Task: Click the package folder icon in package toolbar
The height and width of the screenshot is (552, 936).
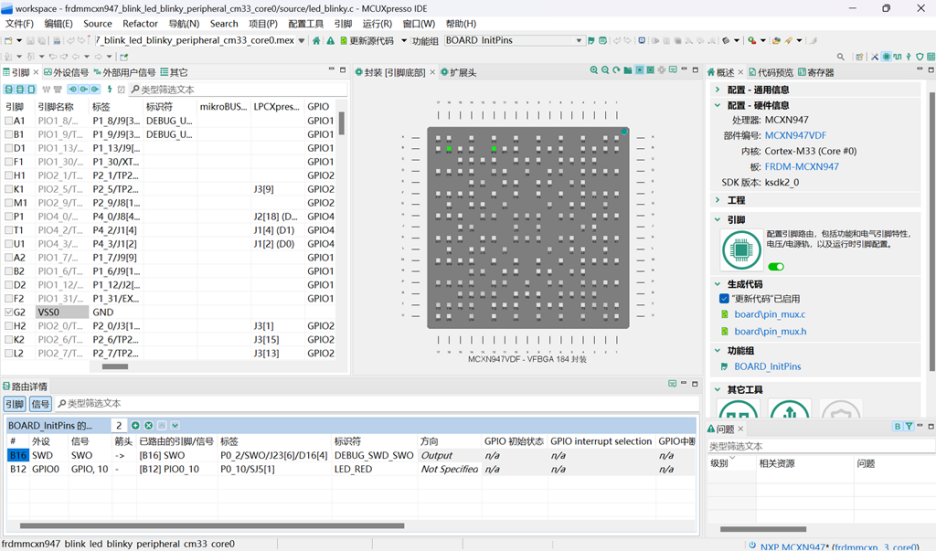Action: 628,70
